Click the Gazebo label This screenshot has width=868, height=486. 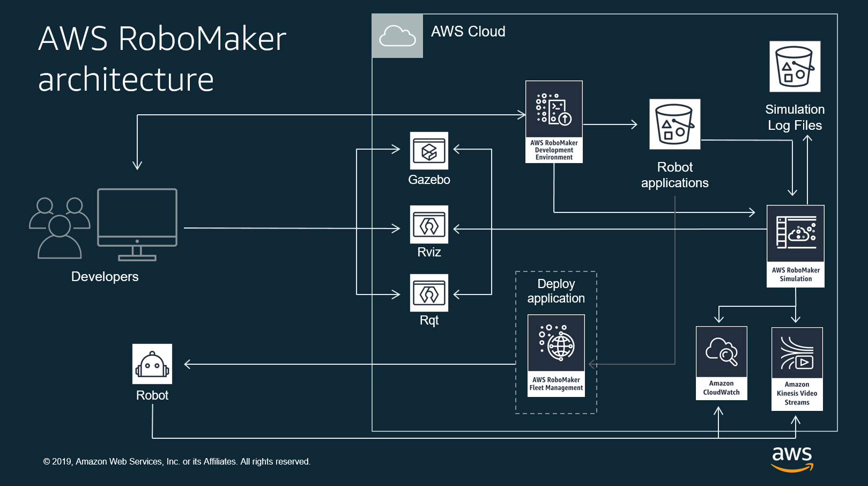[429, 180]
